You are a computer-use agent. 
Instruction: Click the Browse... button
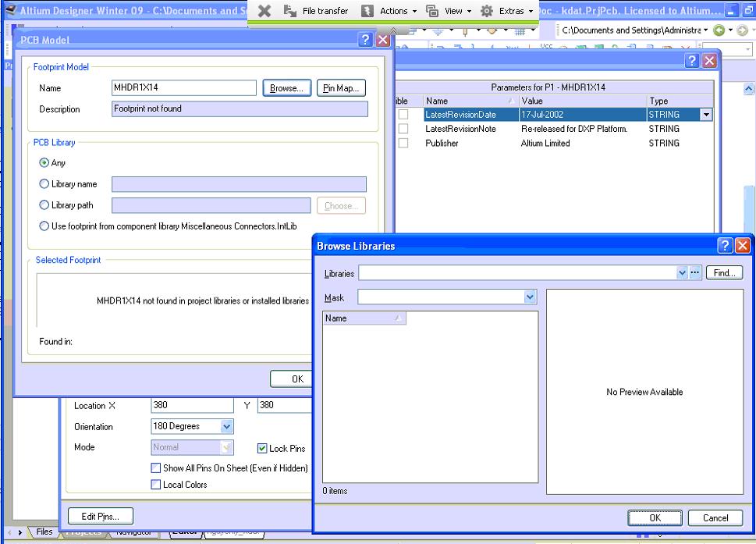287,87
